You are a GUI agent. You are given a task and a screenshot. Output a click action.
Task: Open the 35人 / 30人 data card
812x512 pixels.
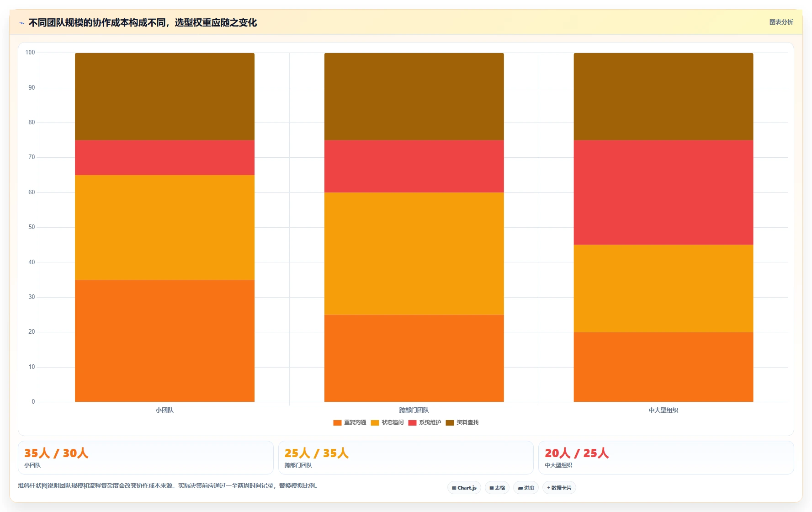click(146, 458)
